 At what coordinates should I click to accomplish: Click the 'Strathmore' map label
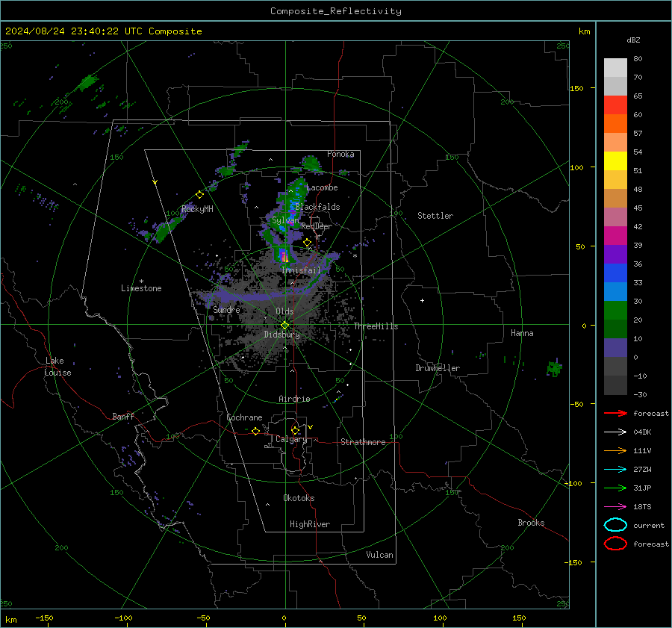(363, 442)
